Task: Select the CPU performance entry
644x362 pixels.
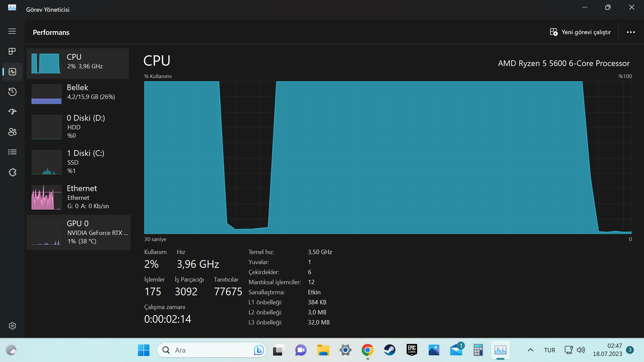Action: pyautogui.click(x=78, y=64)
